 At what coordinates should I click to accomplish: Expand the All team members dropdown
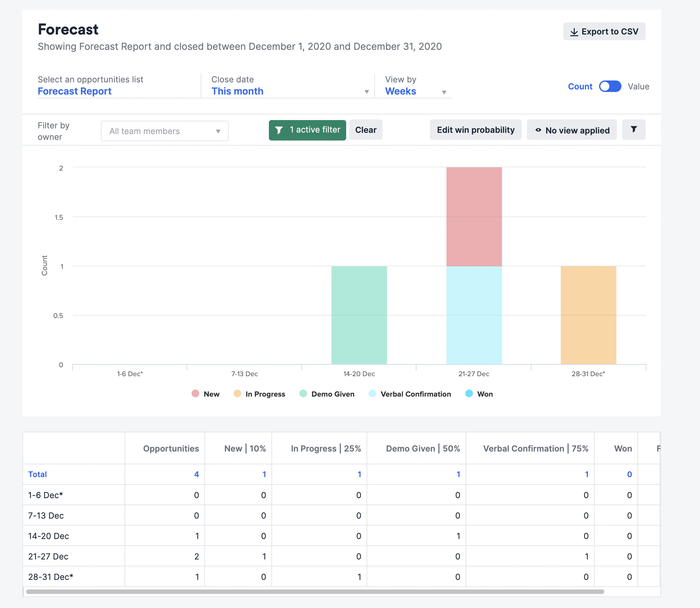point(164,131)
